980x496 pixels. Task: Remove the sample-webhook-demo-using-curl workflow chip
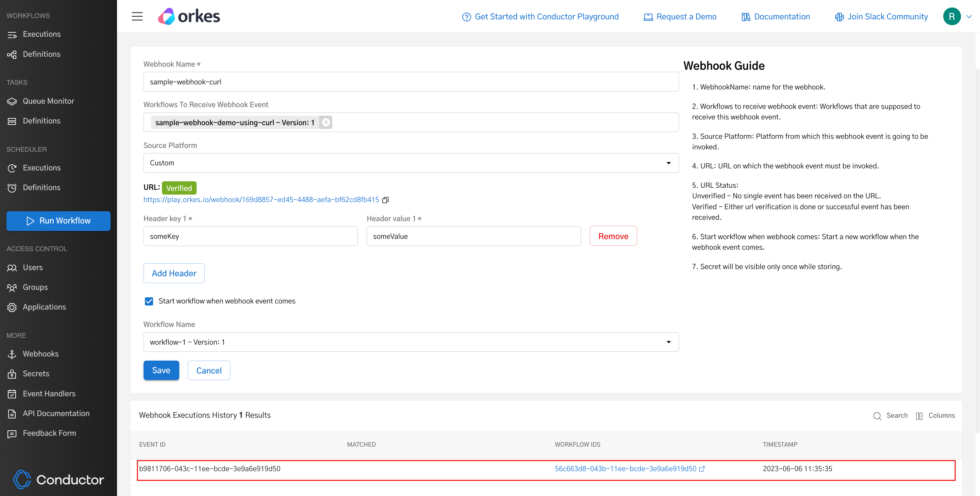pyautogui.click(x=326, y=122)
